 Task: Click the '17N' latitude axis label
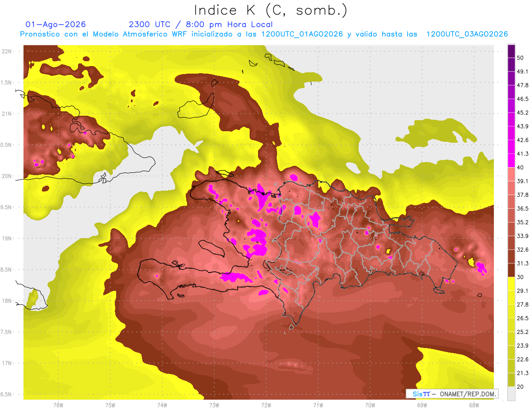(7, 363)
